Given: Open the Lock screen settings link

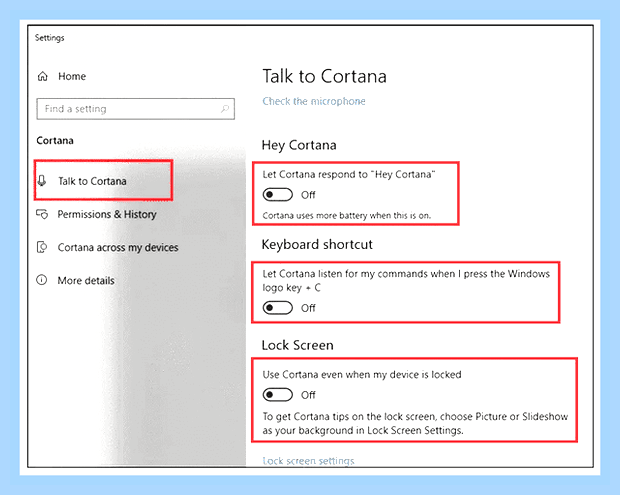Looking at the screenshot, I should (308, 461).
